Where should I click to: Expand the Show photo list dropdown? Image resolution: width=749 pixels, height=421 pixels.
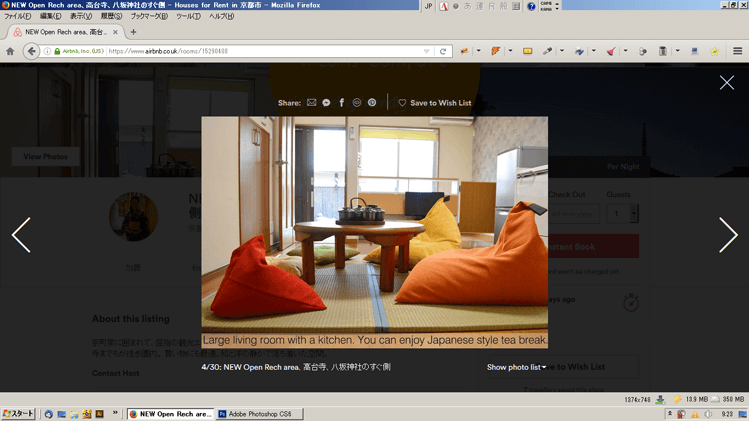[516, 367]
